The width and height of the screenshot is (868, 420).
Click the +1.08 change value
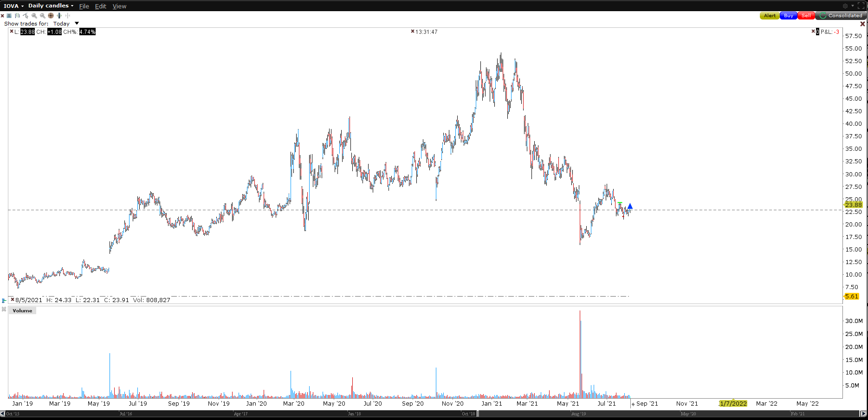[54, 32]
